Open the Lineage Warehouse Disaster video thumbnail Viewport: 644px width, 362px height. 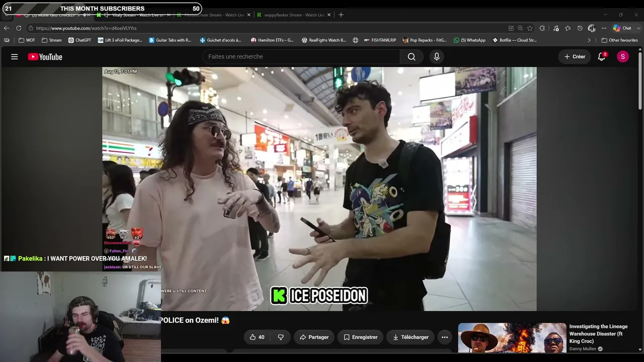click(512, 338)
